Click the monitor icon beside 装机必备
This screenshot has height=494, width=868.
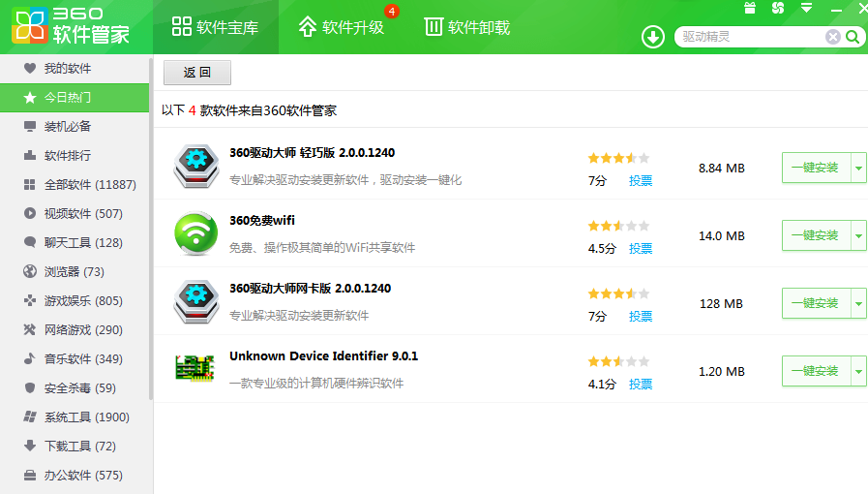[30, 126]
